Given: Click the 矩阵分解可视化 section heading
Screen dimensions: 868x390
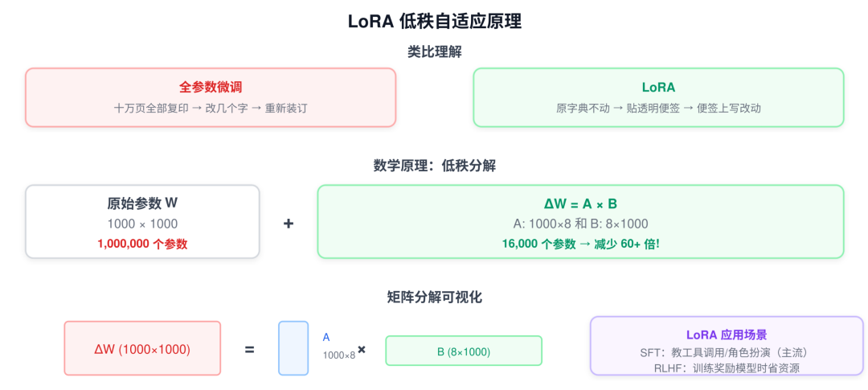Looking at the screenshot, I should (x=435, y=297).
